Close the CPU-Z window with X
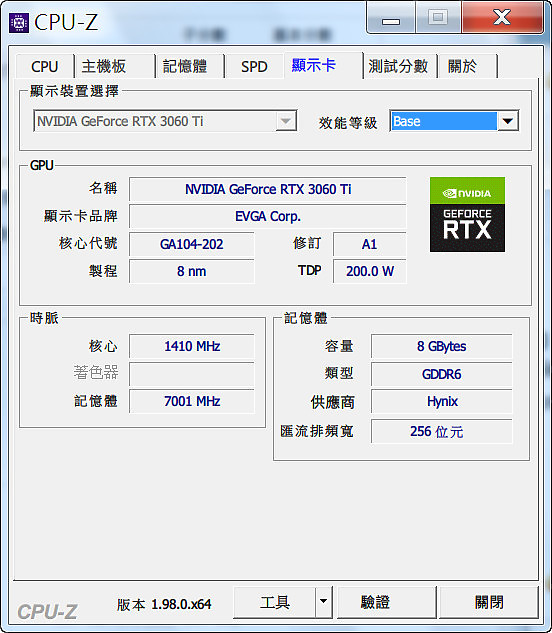The width and height of the screenshot is (552, 633). [x=502, y=17]
